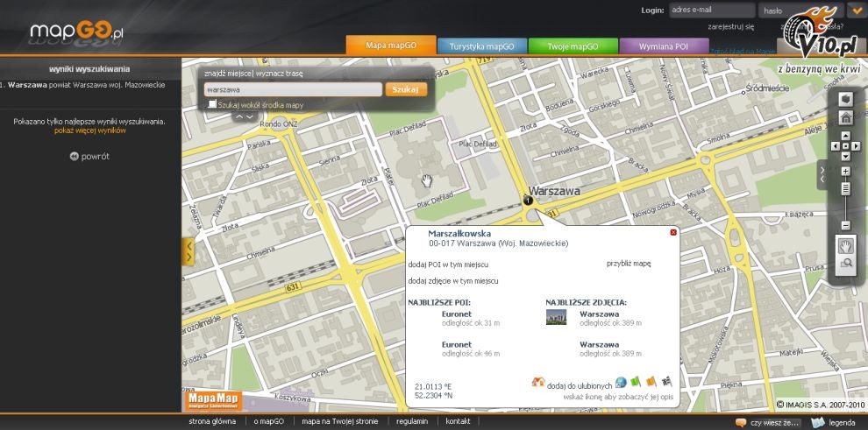Click dodaj do ulubionych in the popup
Viewport: 868px width, 430px height.
[x=580, y=385]
